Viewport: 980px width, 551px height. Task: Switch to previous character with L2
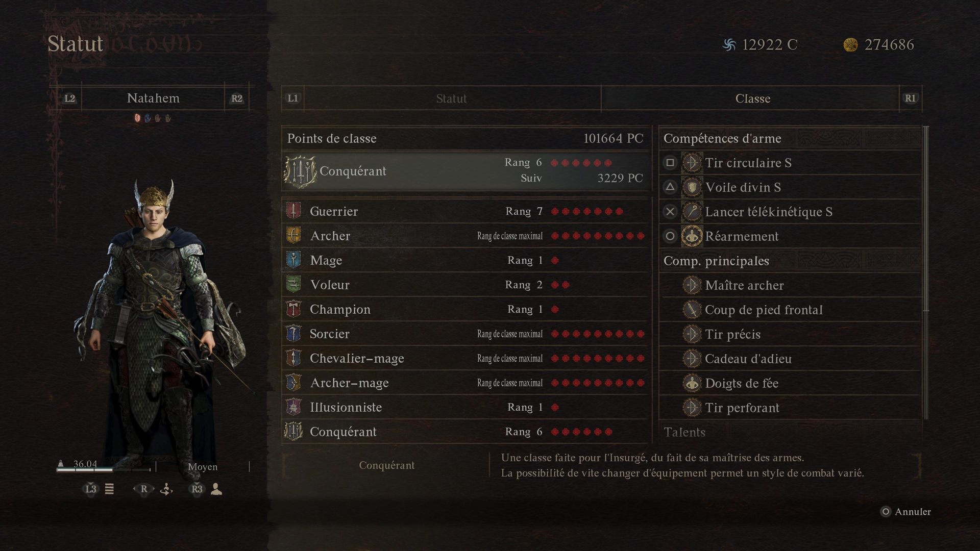point(70,98)
